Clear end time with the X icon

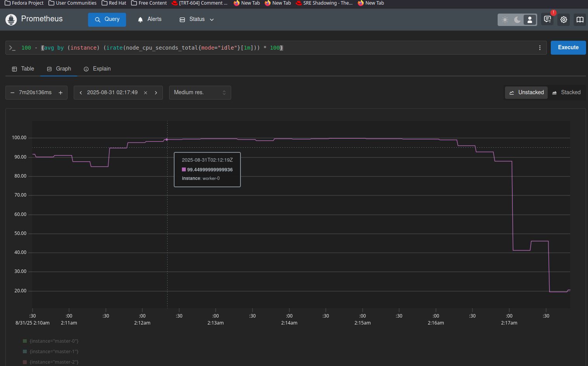145,93
